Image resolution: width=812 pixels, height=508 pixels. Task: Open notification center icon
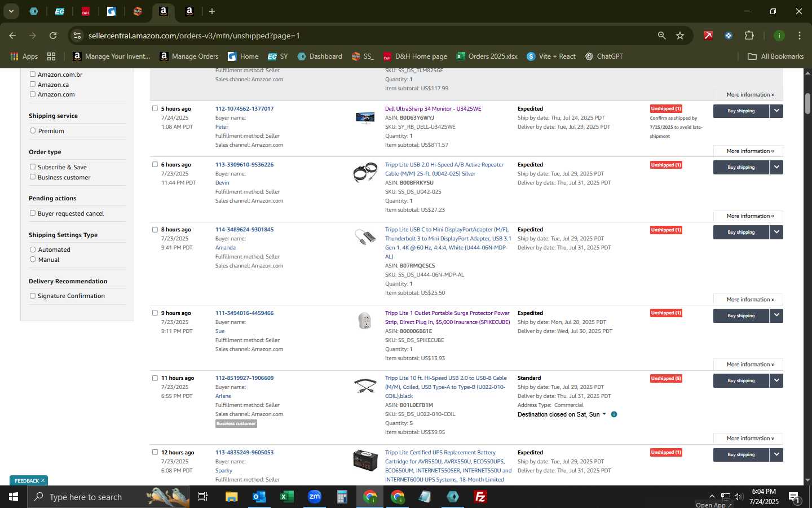point(795,497)
